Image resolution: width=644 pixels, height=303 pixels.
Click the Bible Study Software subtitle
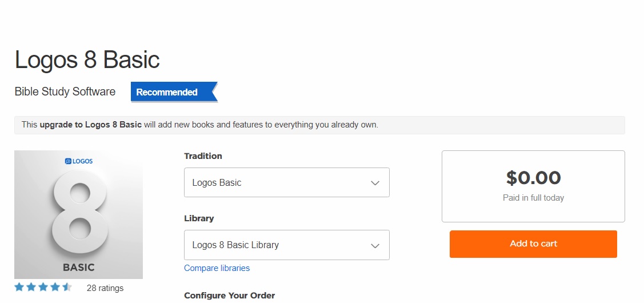65,91
